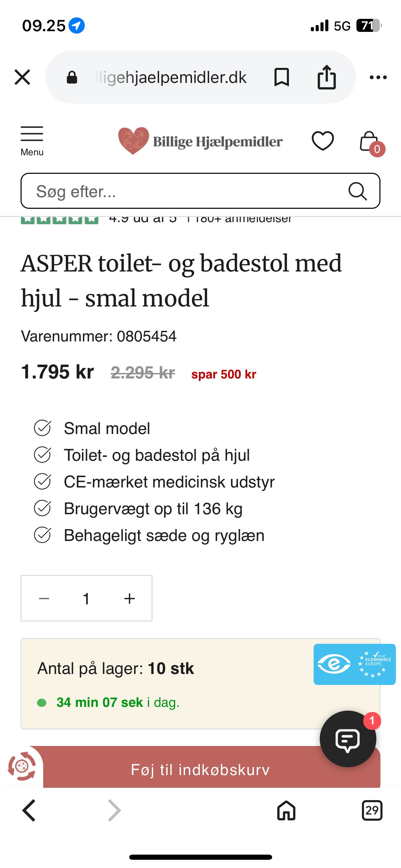Decrease quantity with minus button
Viewport: 401px width, 868px height.
[x=44, y=599]
